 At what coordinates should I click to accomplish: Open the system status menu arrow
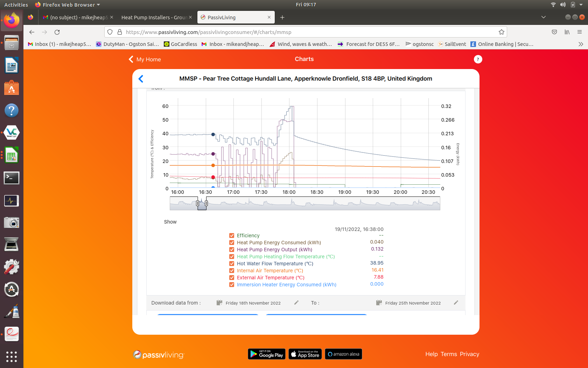(581, 5)
